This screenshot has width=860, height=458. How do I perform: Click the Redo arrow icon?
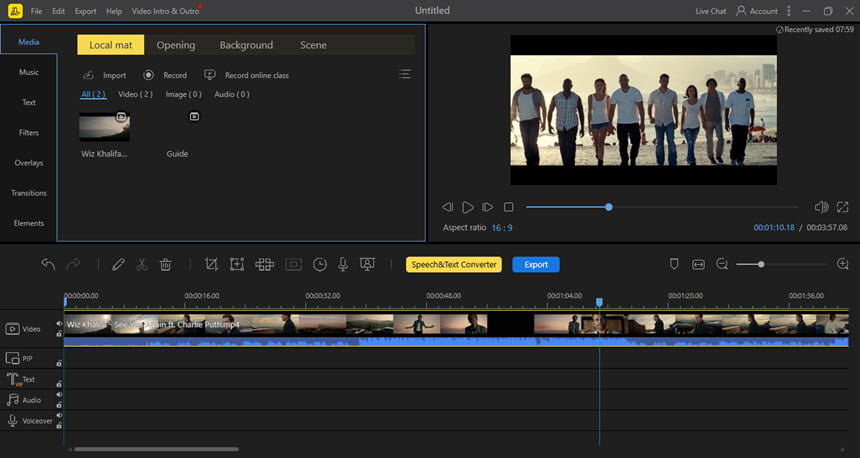(x=73, y=264)
